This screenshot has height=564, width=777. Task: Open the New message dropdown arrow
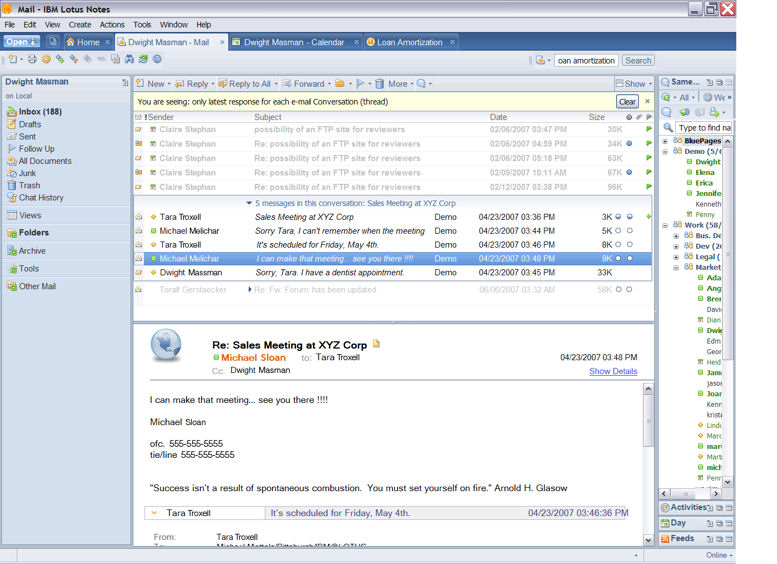point(169,84)
